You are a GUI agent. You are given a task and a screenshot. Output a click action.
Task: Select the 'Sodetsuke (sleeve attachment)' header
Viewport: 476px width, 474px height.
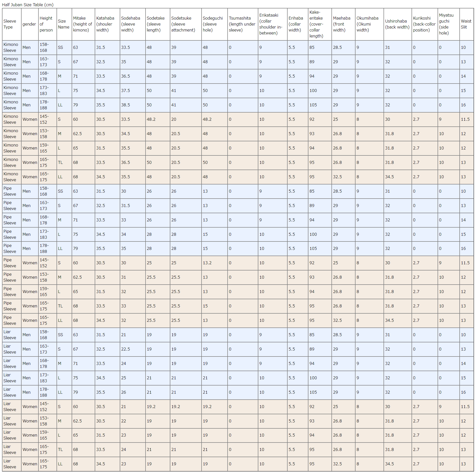tap(183, 24)
